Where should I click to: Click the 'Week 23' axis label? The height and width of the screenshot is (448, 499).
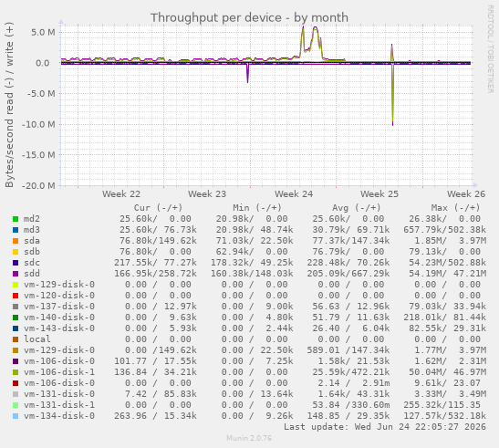tap(207, 194)
